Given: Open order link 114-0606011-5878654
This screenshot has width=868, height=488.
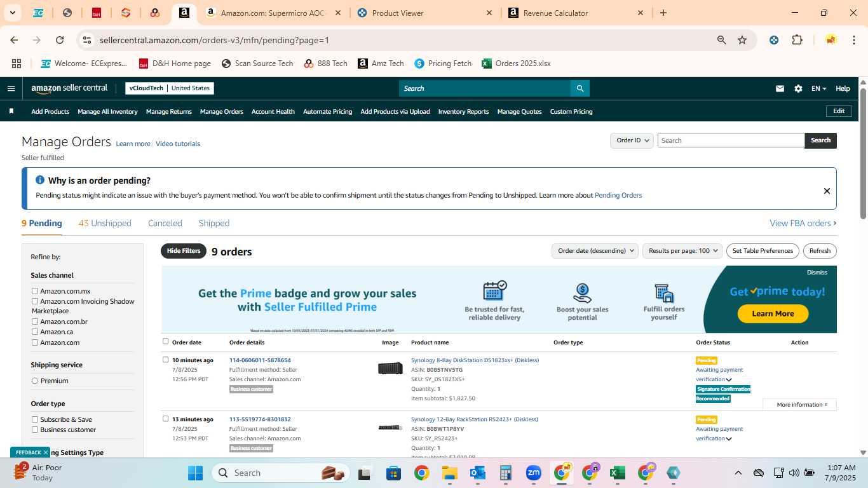Looking at the screenshot, I should pos(260,360).
